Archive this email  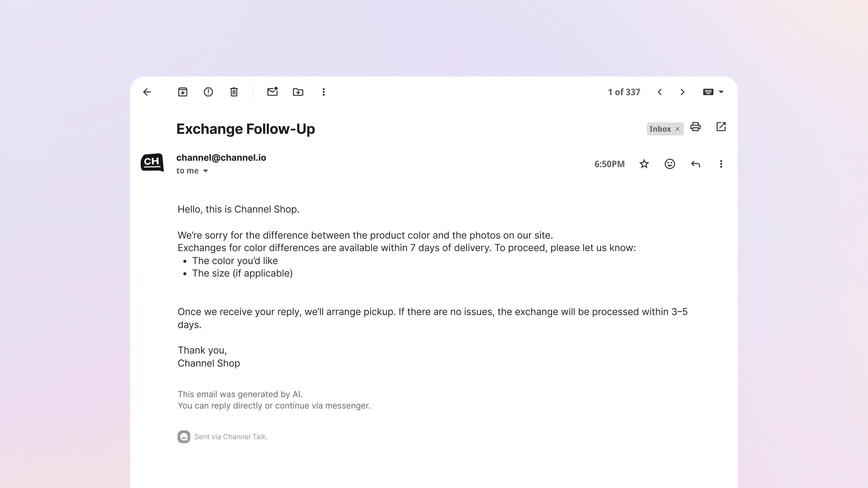(183, 92)
